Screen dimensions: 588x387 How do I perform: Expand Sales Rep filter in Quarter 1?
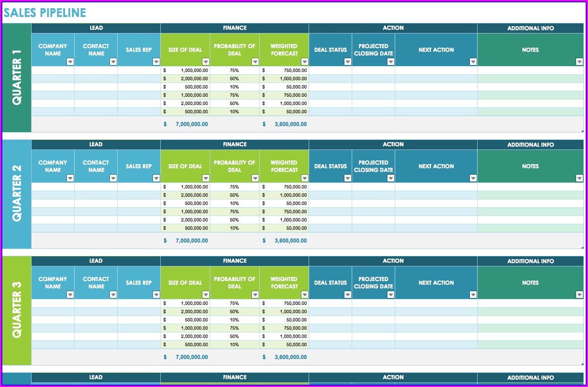pos(156,62)
